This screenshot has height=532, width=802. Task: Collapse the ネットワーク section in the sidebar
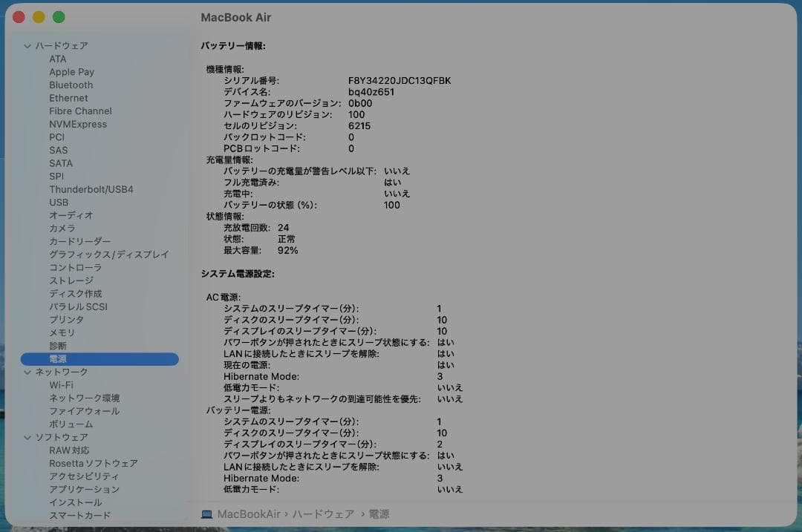tap(27, 372)
